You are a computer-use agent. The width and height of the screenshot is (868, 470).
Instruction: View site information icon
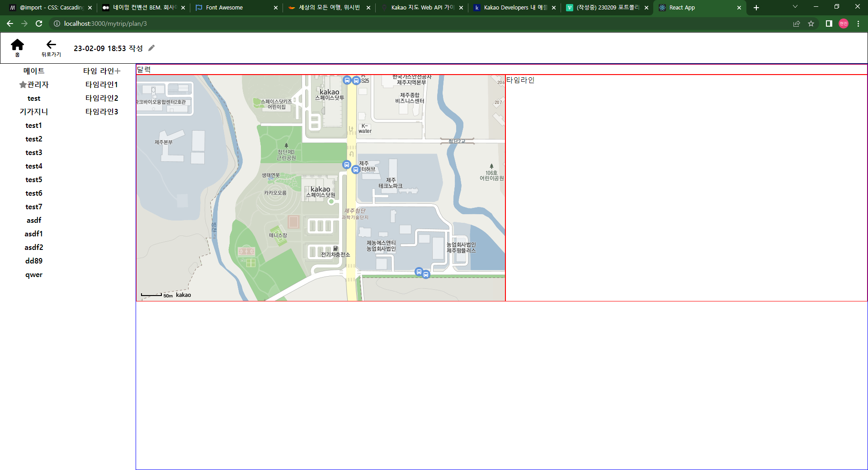tap(57, 23)
